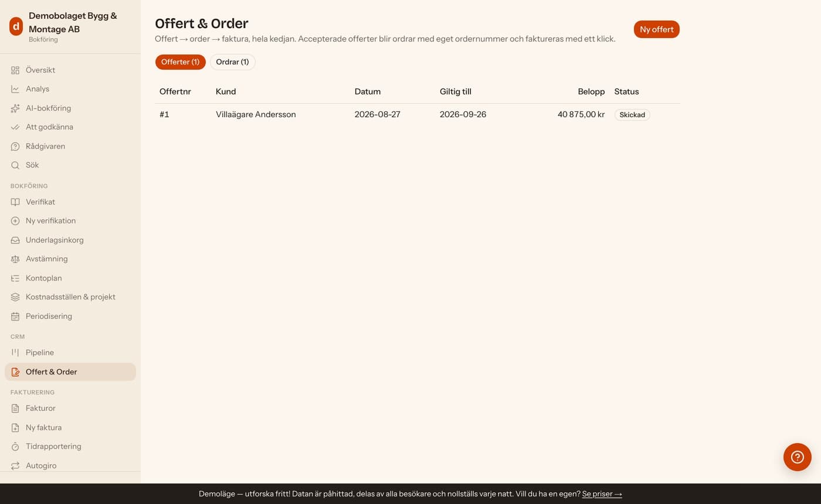
Task: Open Kostnadsställen & projekt menu item
Action: (x=70, y=297)
